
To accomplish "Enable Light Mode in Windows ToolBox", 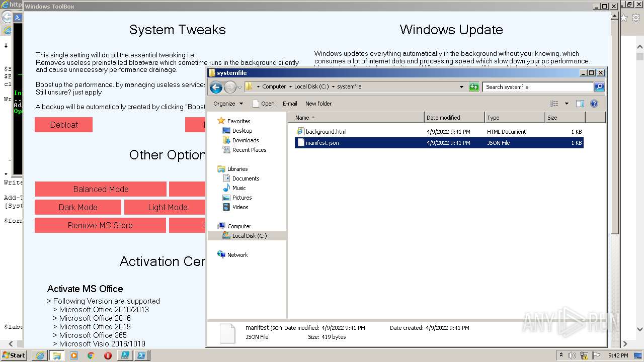I will [165, 207].
